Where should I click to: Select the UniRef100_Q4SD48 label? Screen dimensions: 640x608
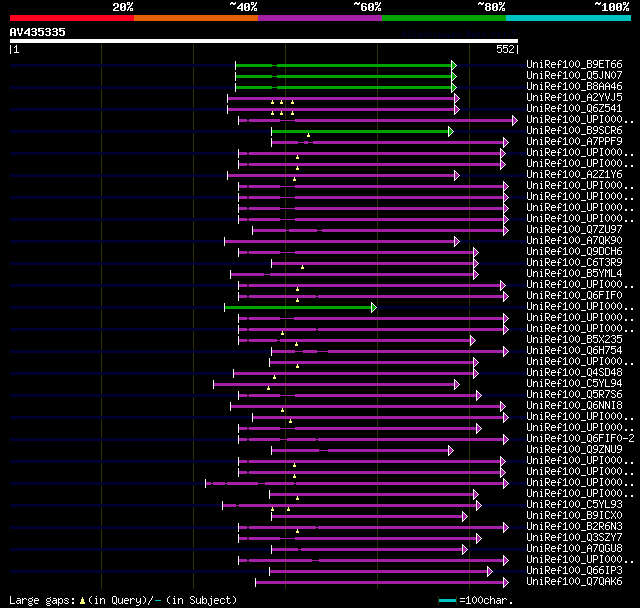[574, 373]
